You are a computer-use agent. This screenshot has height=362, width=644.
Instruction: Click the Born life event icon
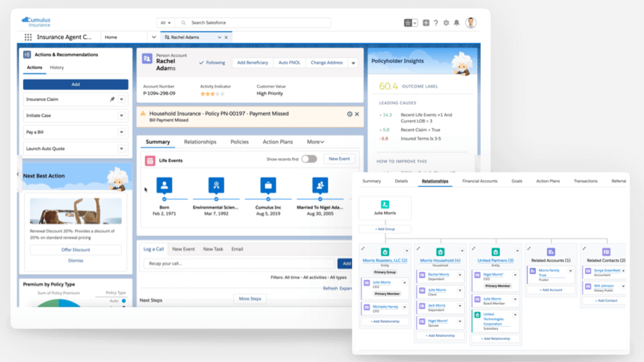coord(164,185)
